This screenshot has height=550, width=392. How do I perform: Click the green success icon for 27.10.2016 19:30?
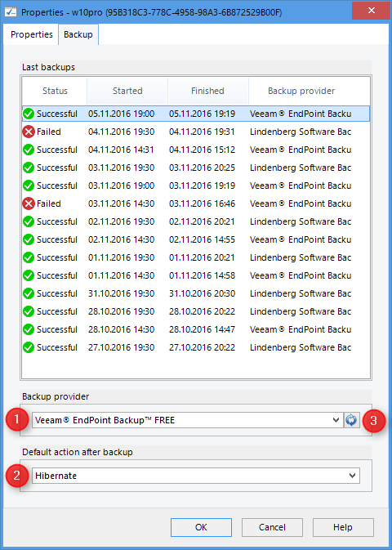click(x=29, y=347)
